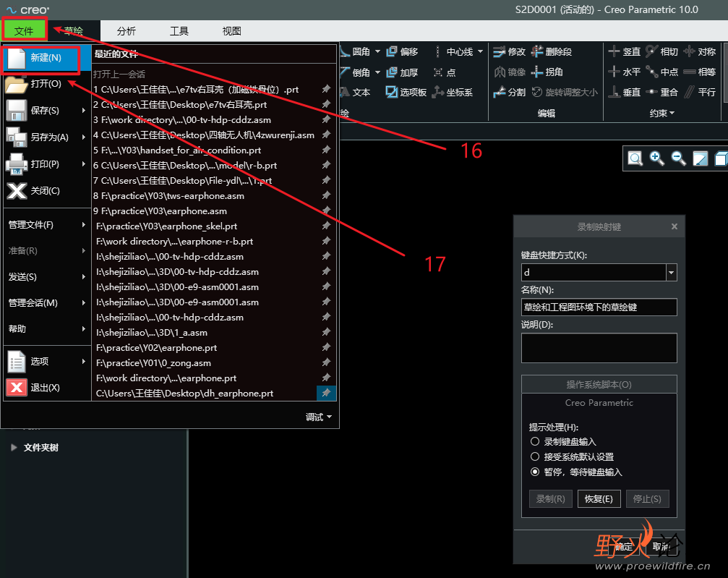
Task: Switch to the 工具 Tools tab
Action: [179, 31]
